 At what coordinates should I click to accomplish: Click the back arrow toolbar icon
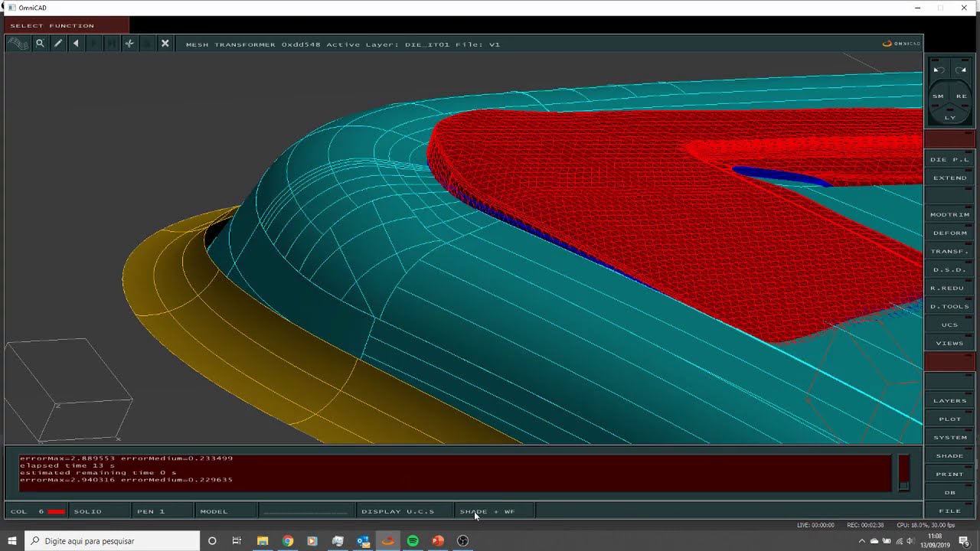[76, 44]
